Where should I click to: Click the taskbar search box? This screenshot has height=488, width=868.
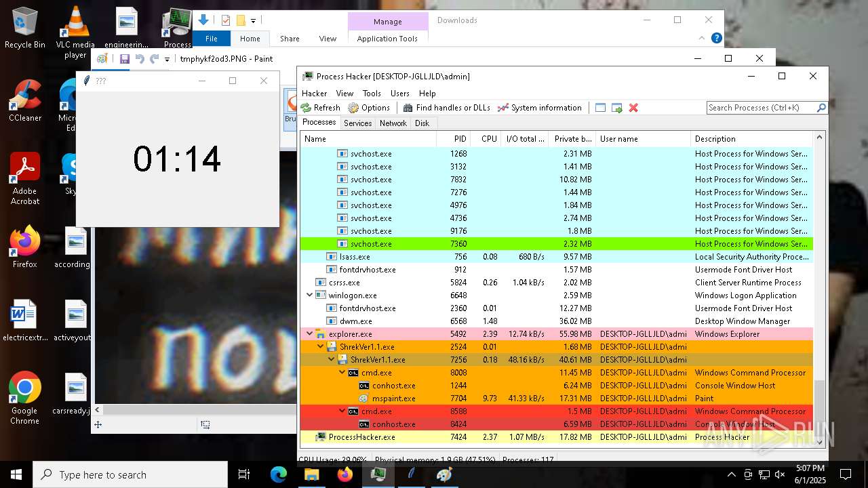(x=130, y=474)
